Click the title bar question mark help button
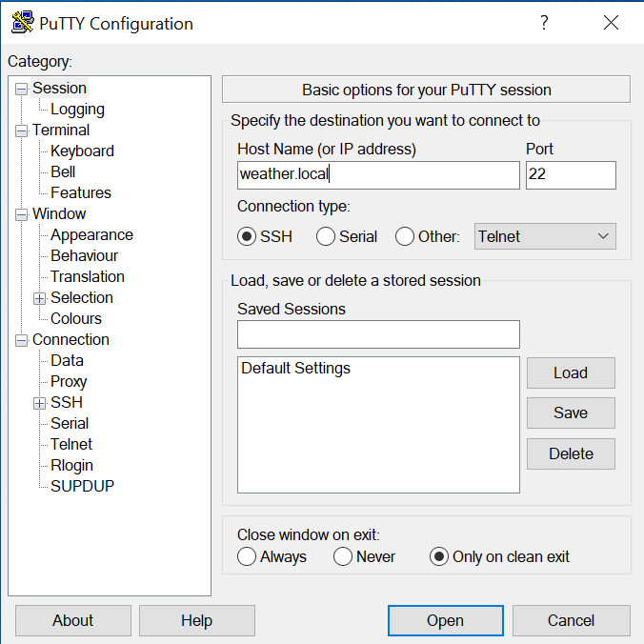 pos(544,23)
